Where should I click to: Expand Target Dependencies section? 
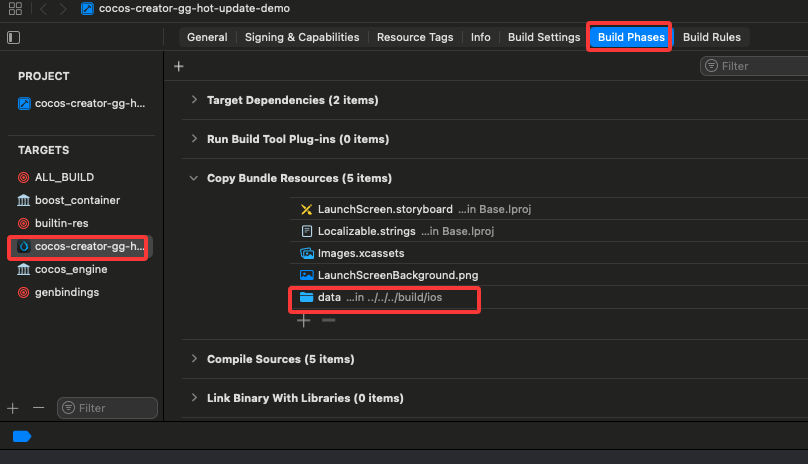pyautogui.click(x=193, y=100)
